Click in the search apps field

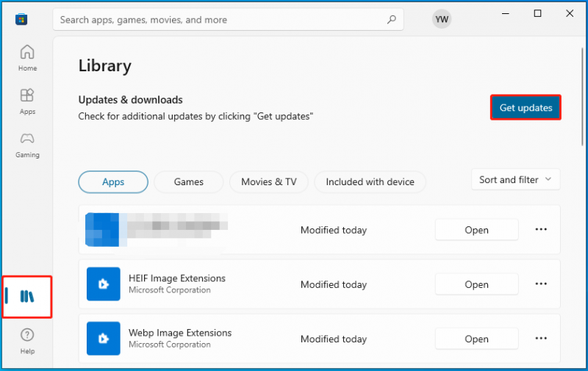point(221,20)
